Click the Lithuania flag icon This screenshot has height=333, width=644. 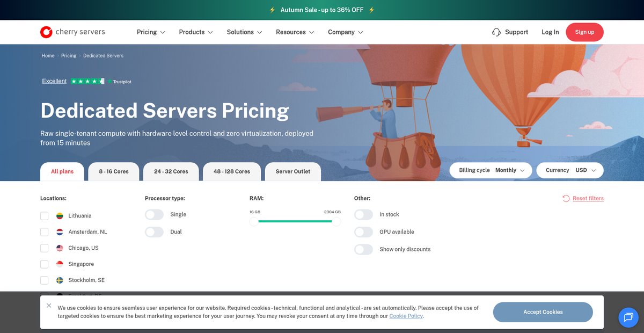click(x=60, y=216)
